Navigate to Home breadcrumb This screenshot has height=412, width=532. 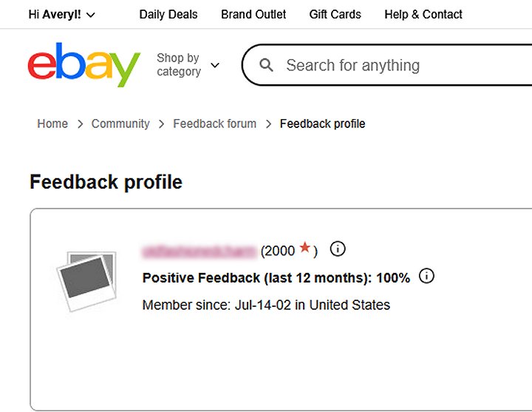click(52, 124)
